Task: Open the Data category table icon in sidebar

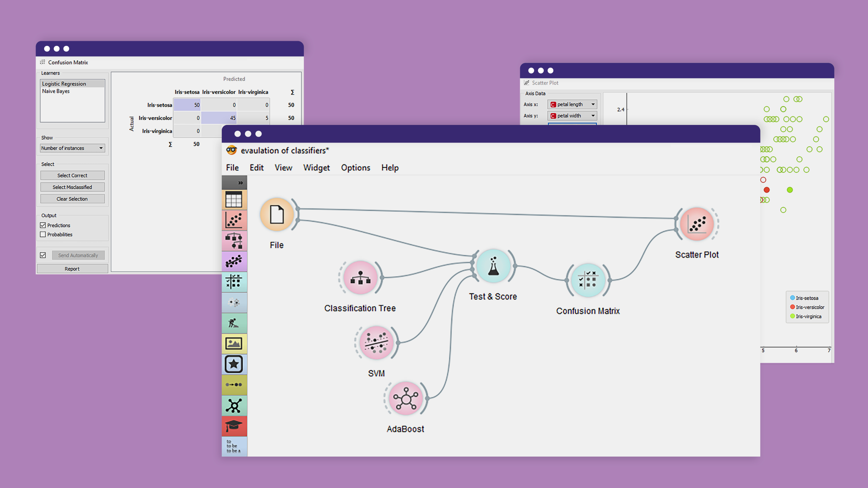Action: (234, 200)
